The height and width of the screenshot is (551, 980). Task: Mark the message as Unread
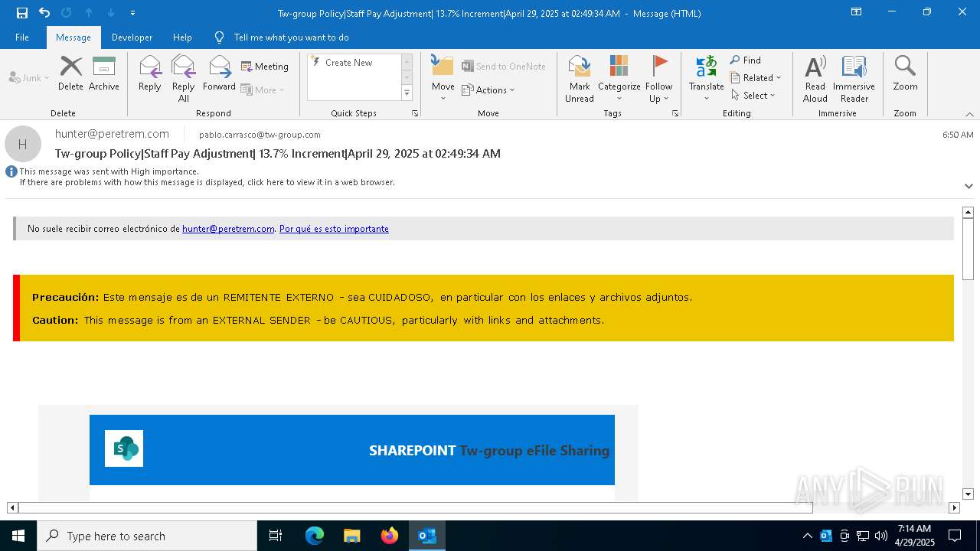[x=580, y=79]
